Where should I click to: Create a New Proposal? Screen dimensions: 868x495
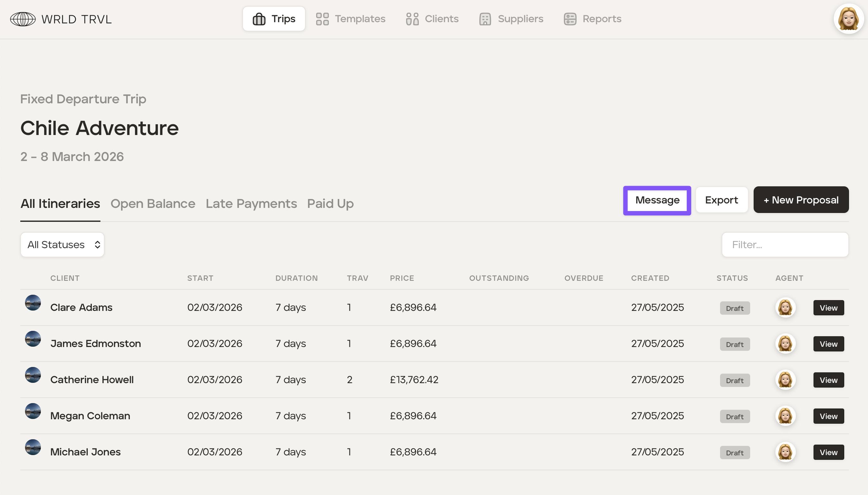coord(801,200)
